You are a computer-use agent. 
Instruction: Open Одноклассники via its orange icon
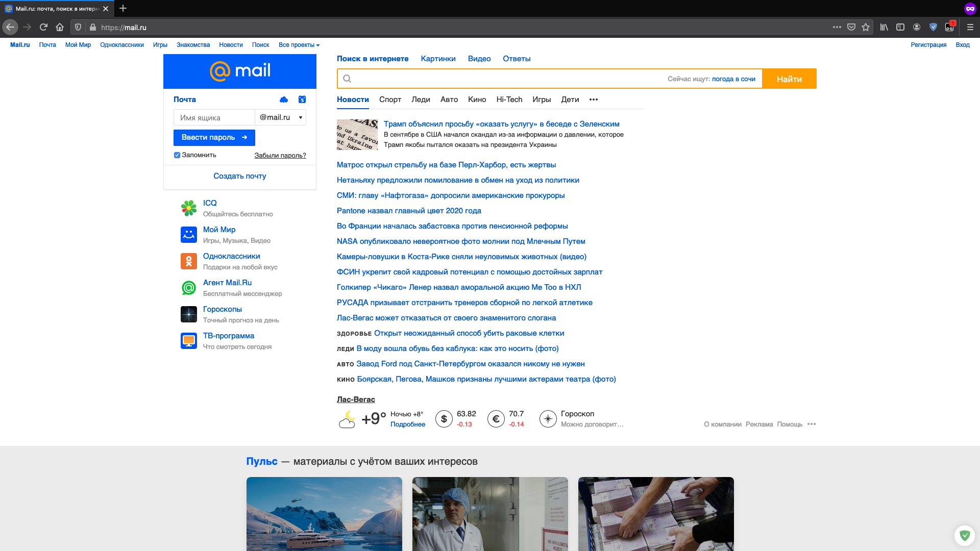189,261
